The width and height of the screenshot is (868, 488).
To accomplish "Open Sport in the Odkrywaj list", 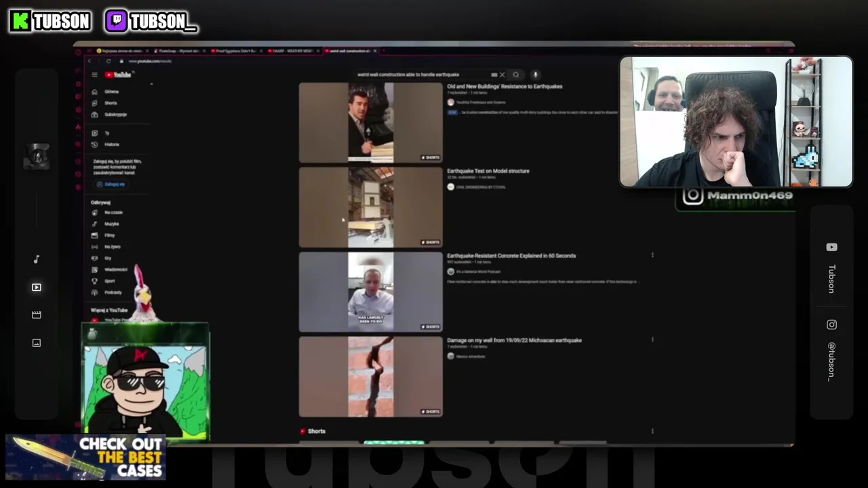I will (x=104, y=281).
